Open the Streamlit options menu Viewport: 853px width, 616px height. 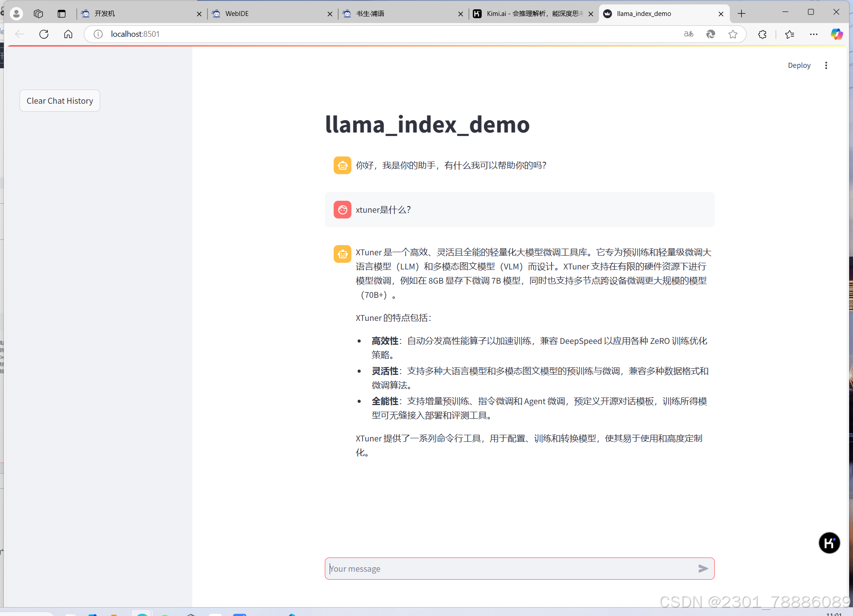826,65
